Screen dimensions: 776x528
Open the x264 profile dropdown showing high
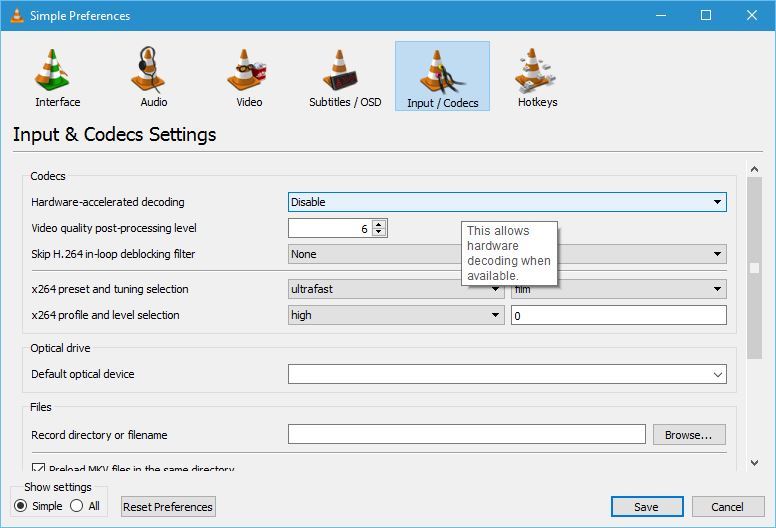(x=396, y=315)
